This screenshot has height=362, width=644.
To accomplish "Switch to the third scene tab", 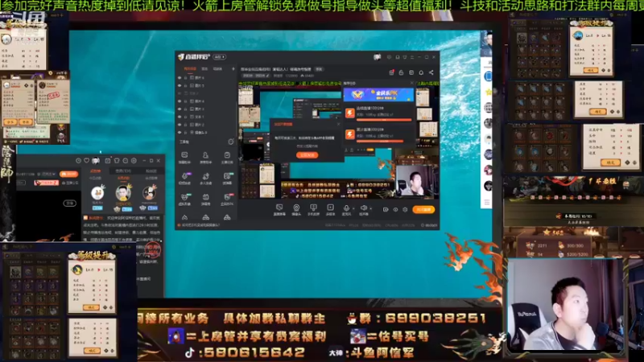I will (217, 68).
